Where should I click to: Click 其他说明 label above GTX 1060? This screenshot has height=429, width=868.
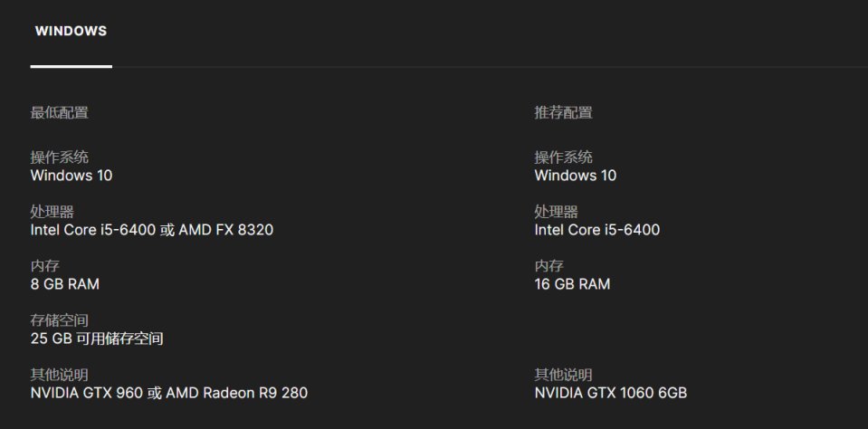pyautogui.click(x=563, y=375)
